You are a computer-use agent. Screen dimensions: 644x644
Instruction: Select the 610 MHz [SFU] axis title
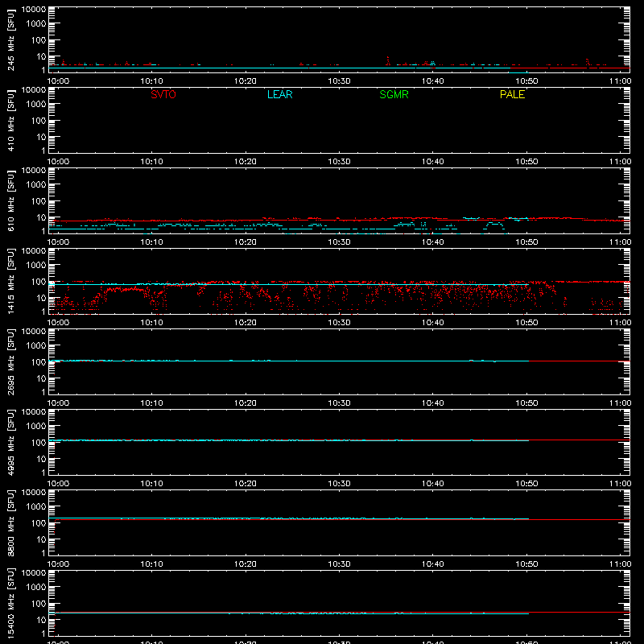(10, 201)
